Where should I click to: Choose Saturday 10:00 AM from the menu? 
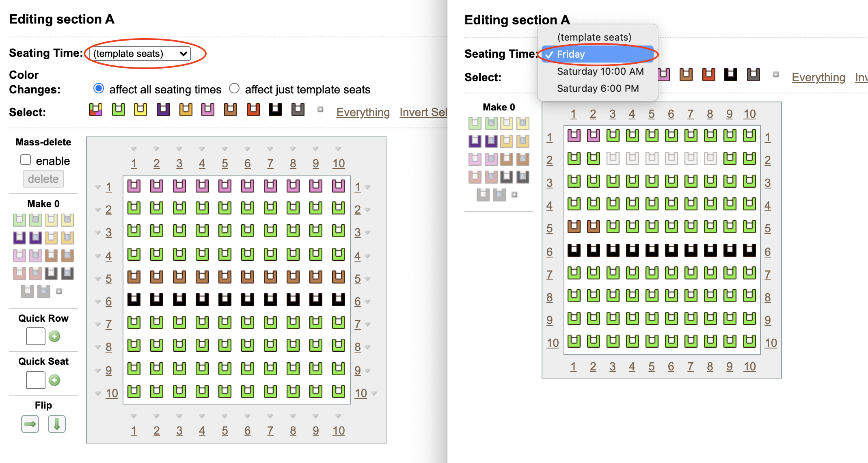[600, 71]
